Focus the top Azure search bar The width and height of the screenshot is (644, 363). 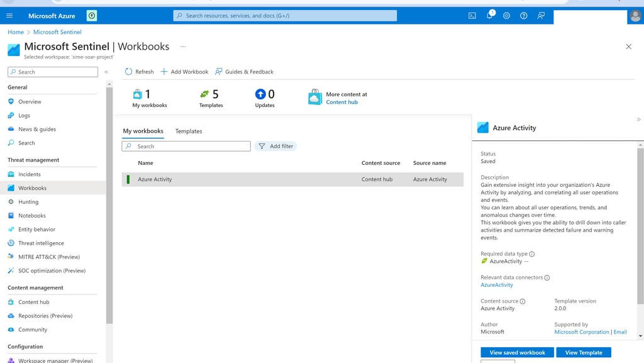(x=285, y=16)
